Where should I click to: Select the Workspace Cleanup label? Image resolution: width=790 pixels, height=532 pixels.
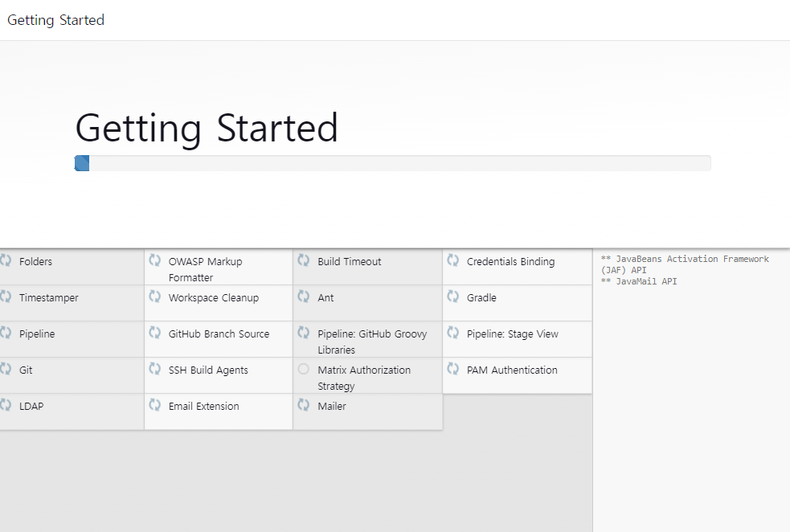click(x=214, y=297)
